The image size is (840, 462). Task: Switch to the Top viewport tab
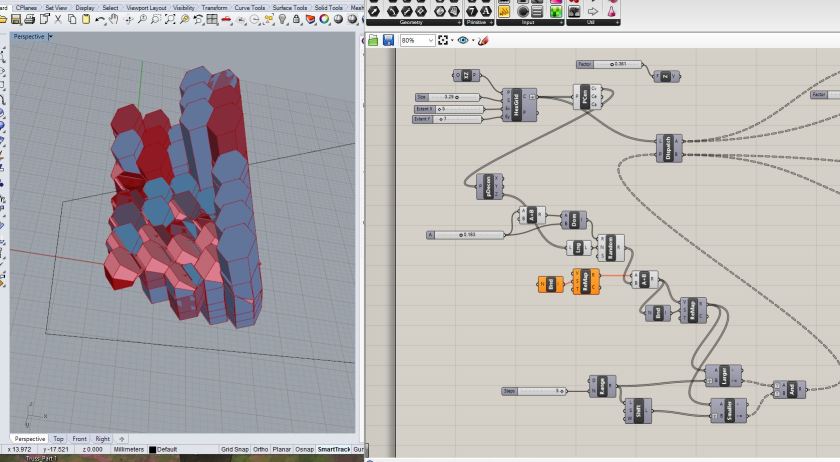point(58,439)
